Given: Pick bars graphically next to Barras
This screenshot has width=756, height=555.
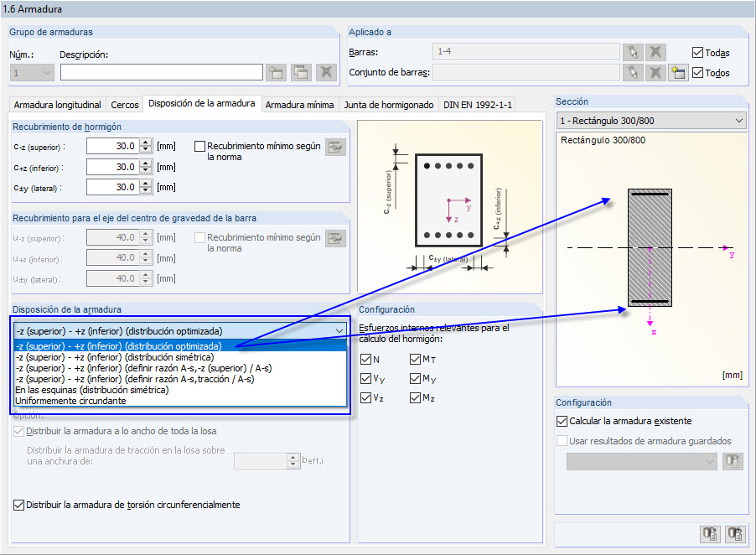Looking at the screenshot, I should tap(633, 52).
